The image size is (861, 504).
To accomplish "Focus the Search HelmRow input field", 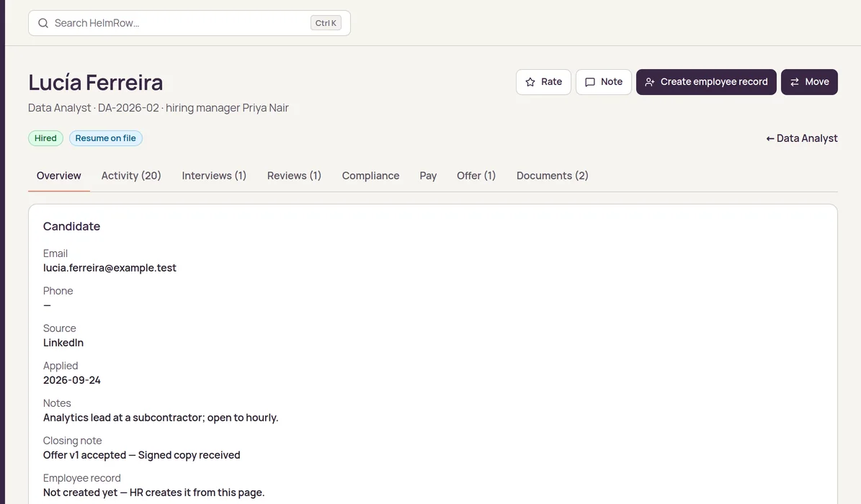I will tap(189, 23).
